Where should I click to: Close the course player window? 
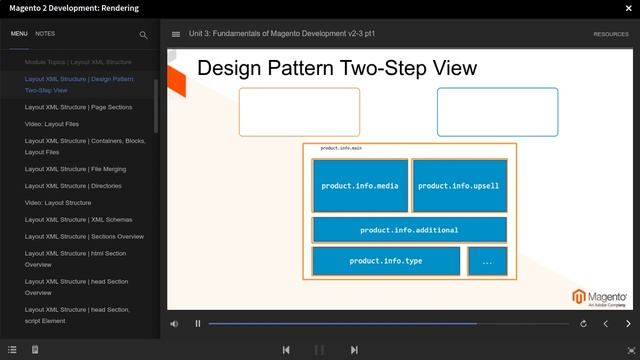pyautogui.click(x=629, y=8)
